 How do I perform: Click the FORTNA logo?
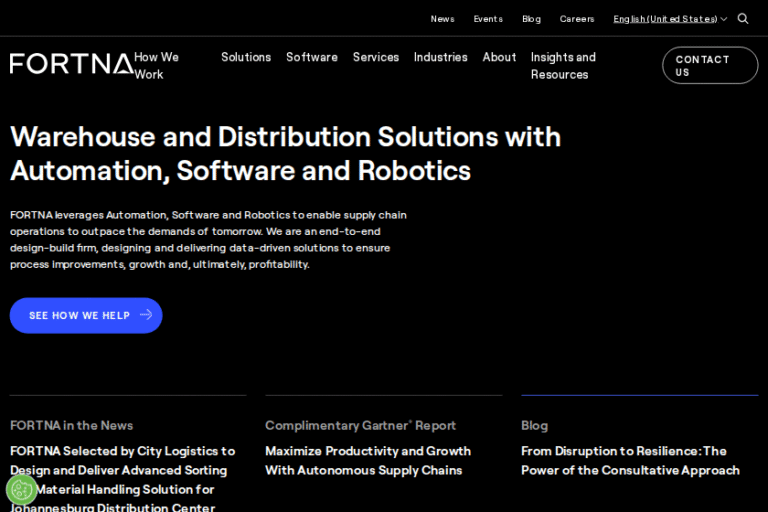[x=70, y=64]
